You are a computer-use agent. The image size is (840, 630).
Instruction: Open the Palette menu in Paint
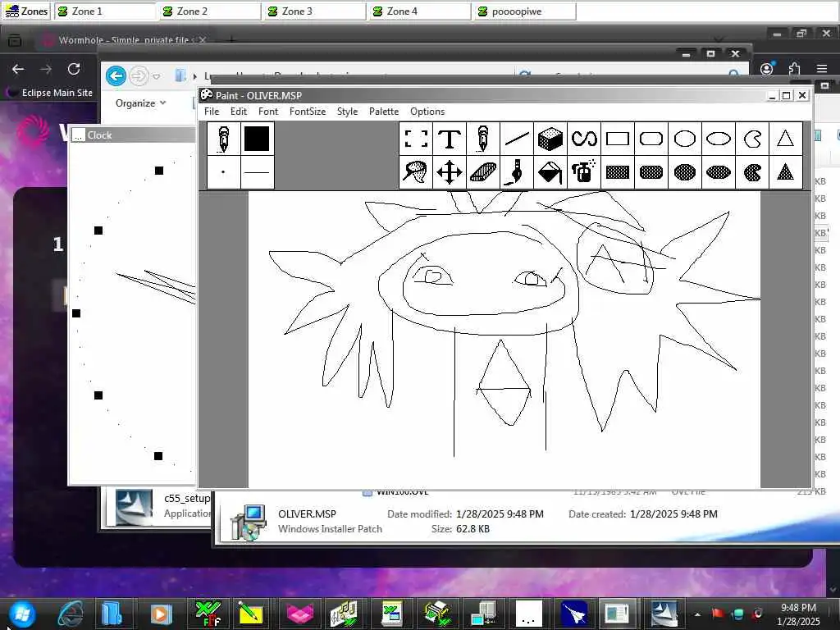(384, 112)
